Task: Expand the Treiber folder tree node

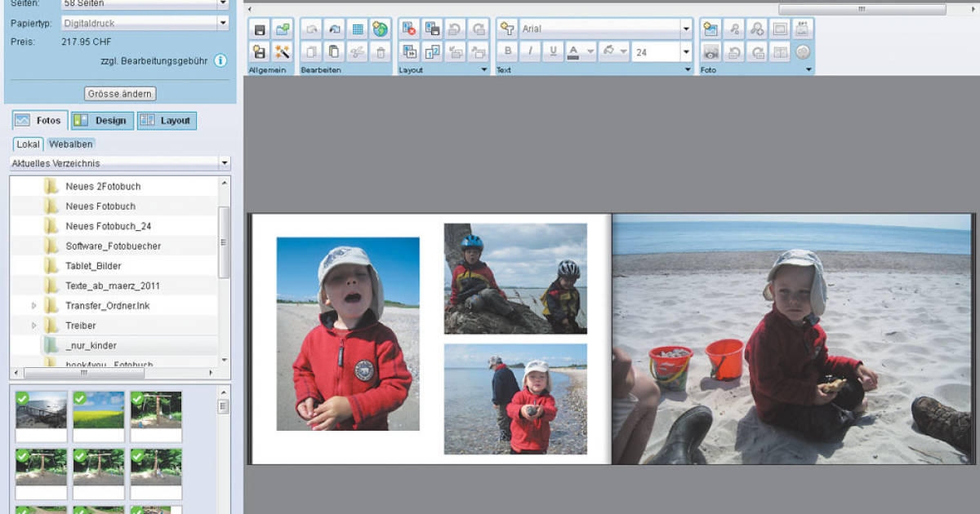Action: [33, 326]
